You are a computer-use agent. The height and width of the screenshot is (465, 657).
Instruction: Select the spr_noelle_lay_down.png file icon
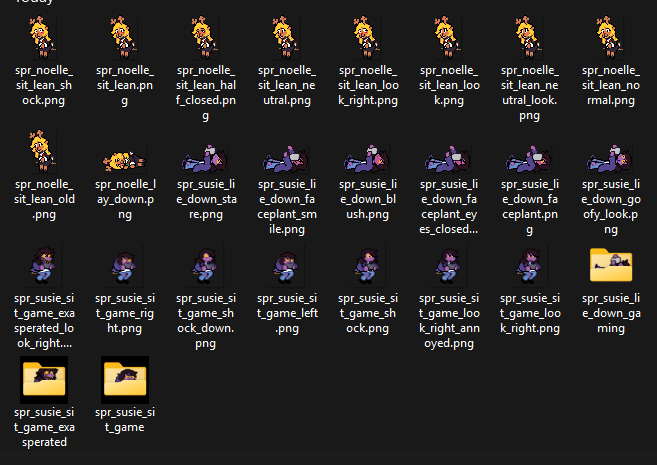coord(124,160)
